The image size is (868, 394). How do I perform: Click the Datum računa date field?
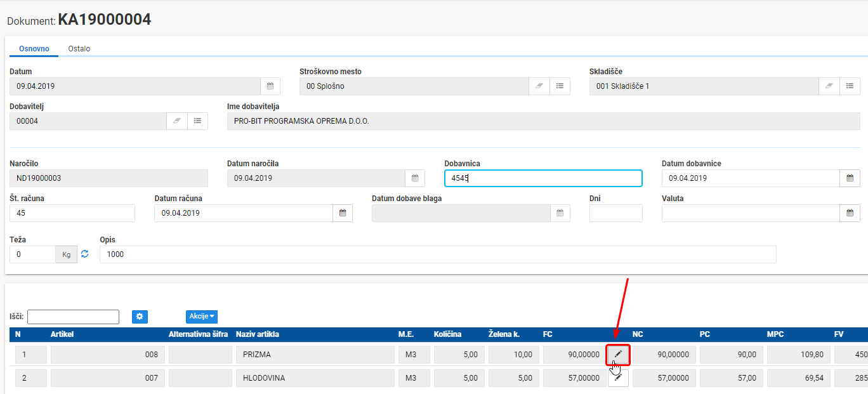244,213
